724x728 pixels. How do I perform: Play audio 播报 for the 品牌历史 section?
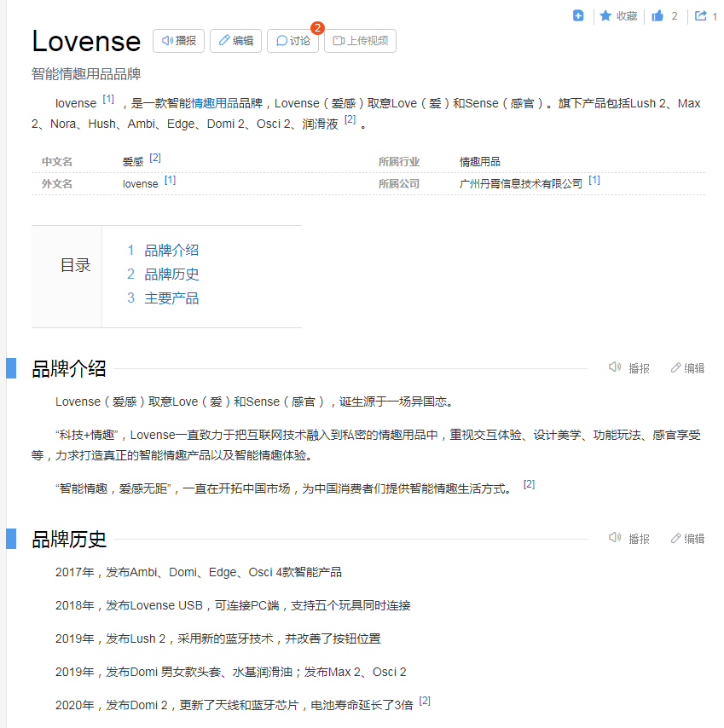click(628, 539)
